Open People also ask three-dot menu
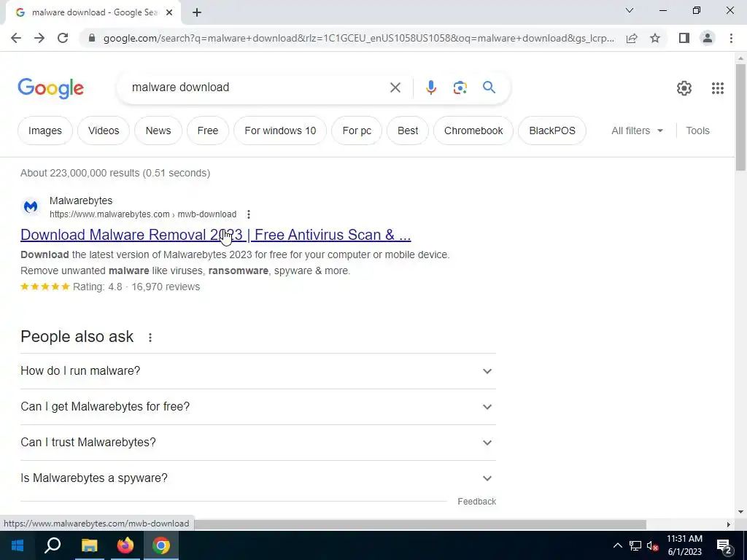Image resolution: width=747 pixels, height=560 pixels. (150, 338)
